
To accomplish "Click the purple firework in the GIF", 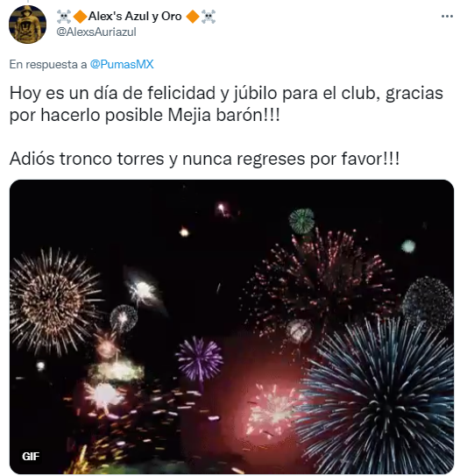I will 200,359.
